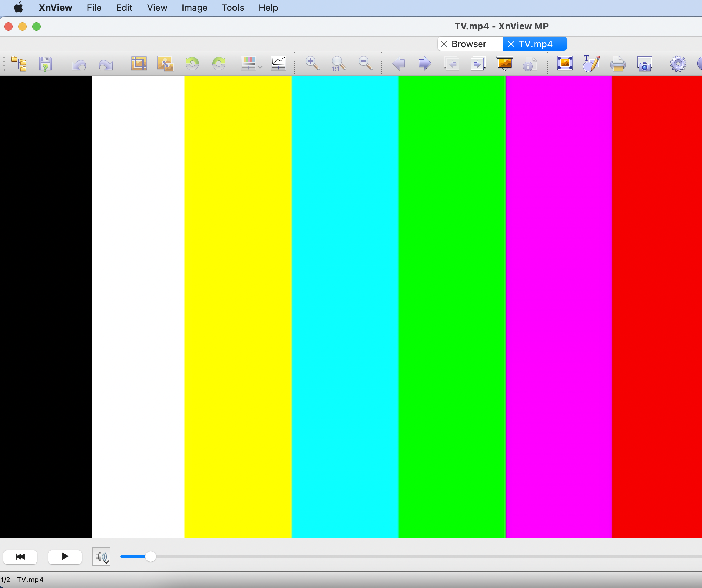Rotate image counter-clockwise
The width and height of the screenshot is (702, 588).
[x=192, y=64]
